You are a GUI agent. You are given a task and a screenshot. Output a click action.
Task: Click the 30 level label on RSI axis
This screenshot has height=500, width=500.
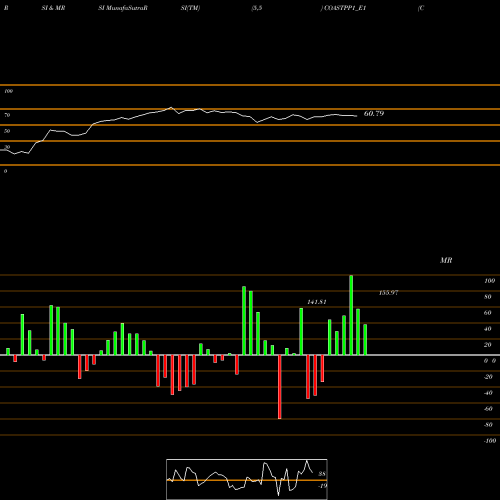point(7,147)
